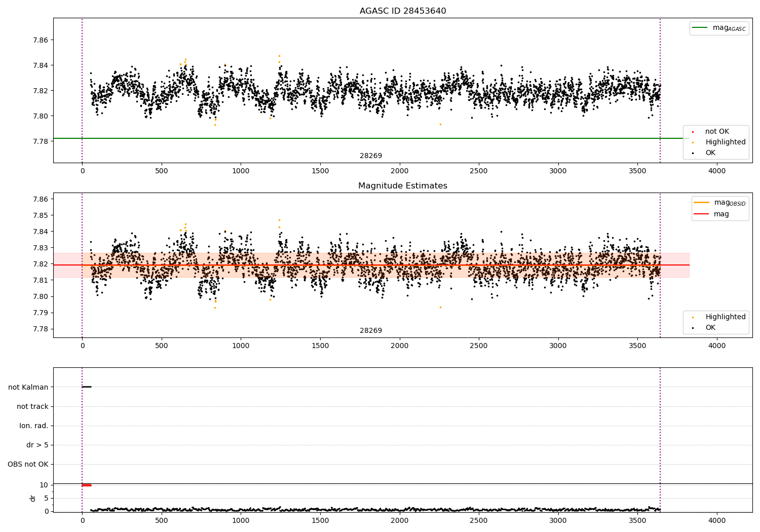Click the 'not Kalman' row label
This screenshot has height=532, width=760.
coord(28,388)
